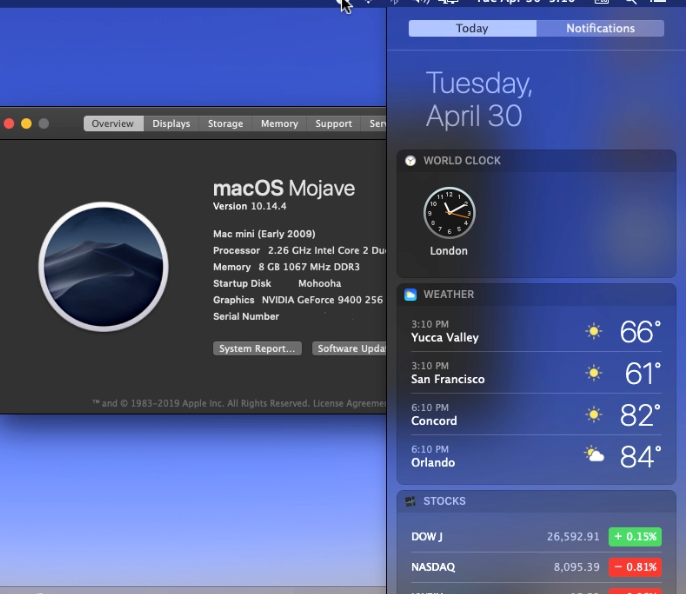Click Graphics NVIDIA GeForce 9400 line

[x=298, y=300]
